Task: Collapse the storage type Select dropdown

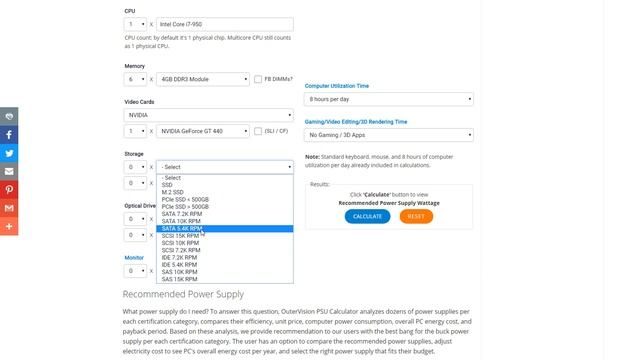Action: click(x=225, y=167)
